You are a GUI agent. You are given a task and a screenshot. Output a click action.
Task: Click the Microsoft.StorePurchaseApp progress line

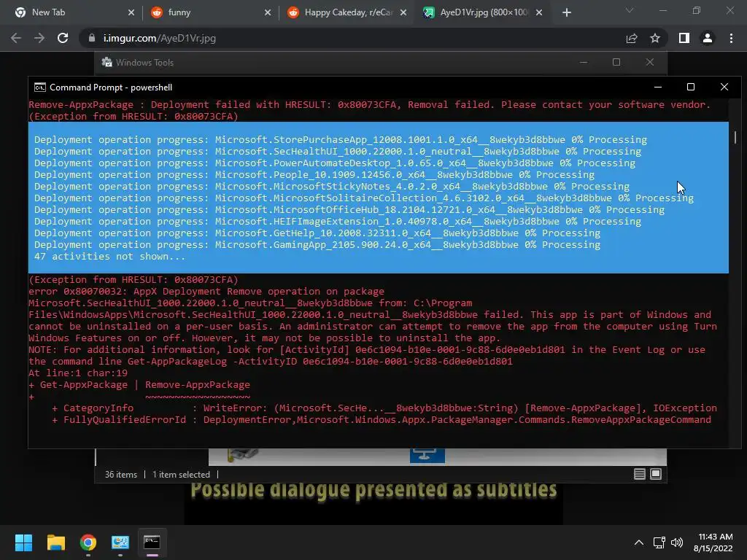pos(341,139)
